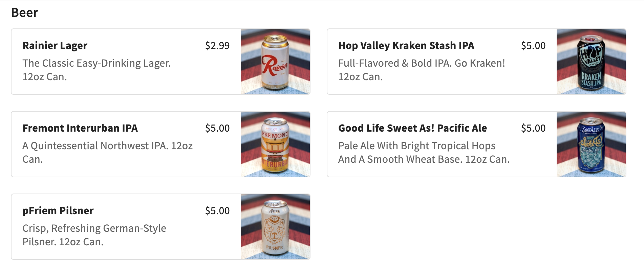Click the Rainier Lager item title
This screenshot has height=270, width=644.
click(x=55, y=46)
